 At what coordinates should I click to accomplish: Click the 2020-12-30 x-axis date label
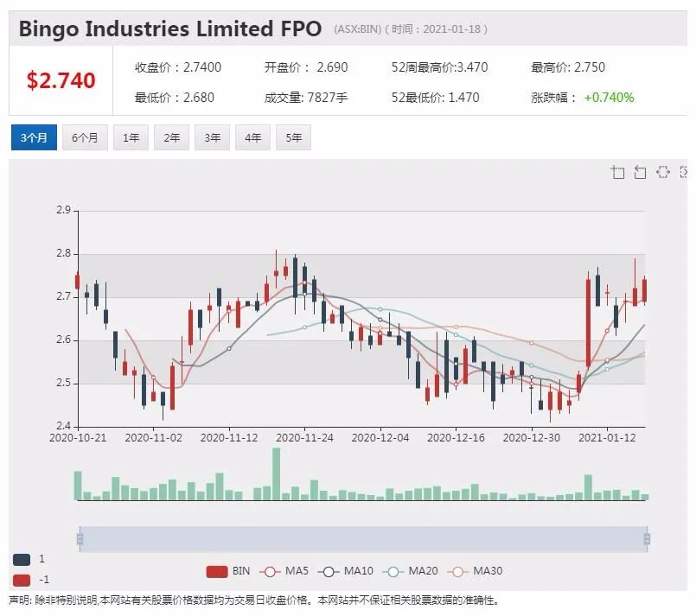coord(532,438)
